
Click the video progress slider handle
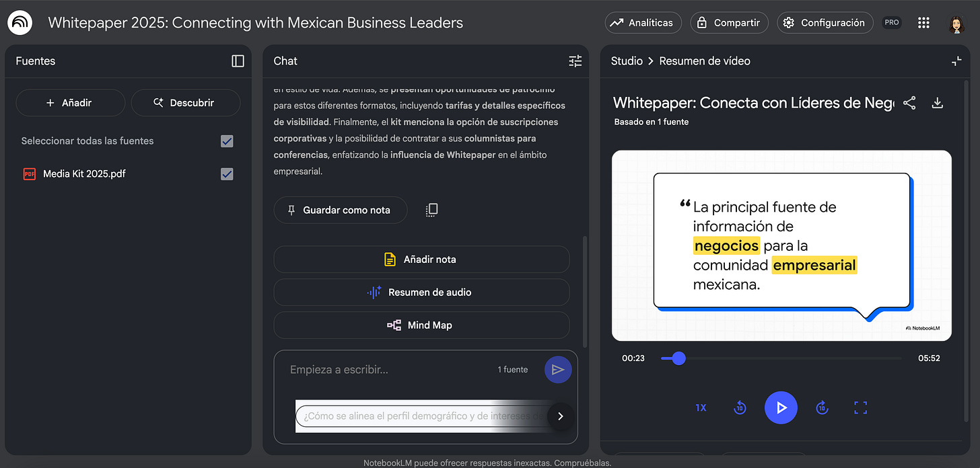click(x=679, y=358)
